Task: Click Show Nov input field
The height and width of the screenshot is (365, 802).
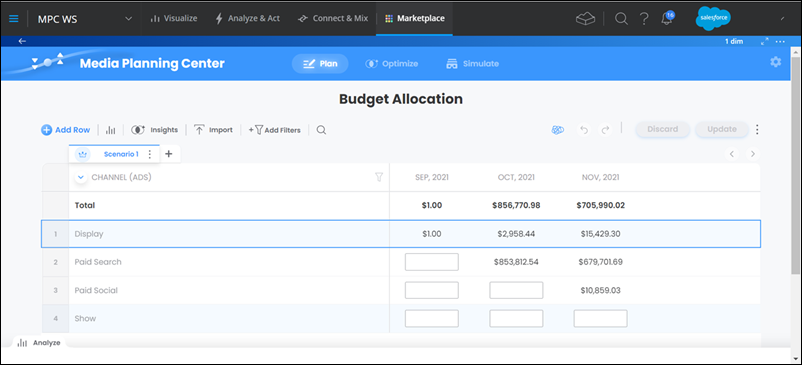Action: click(600, 318)
